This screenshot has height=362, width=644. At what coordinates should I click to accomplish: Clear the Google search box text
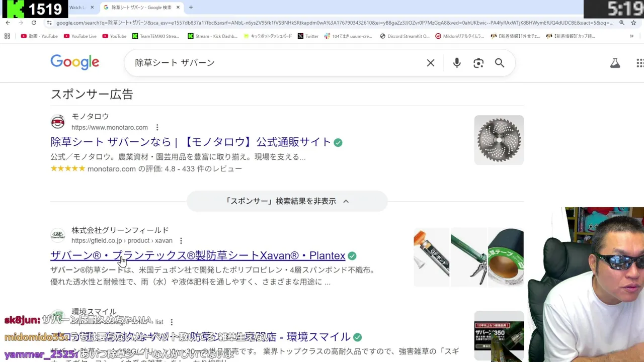click(x=431, y=63)
